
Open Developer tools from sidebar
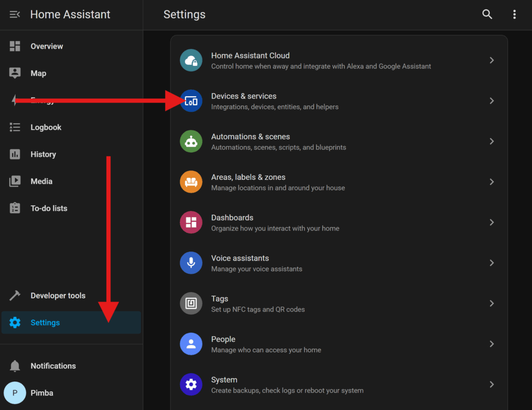[58, 296]
